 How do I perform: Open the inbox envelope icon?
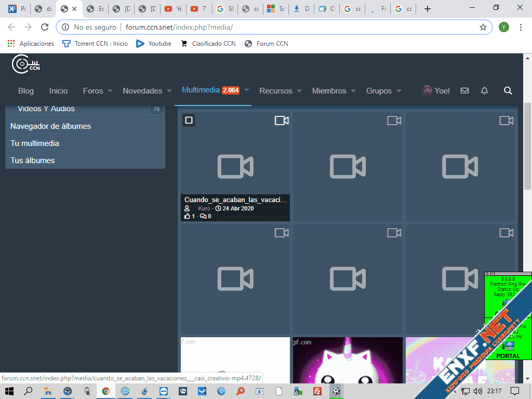(464, 91)
